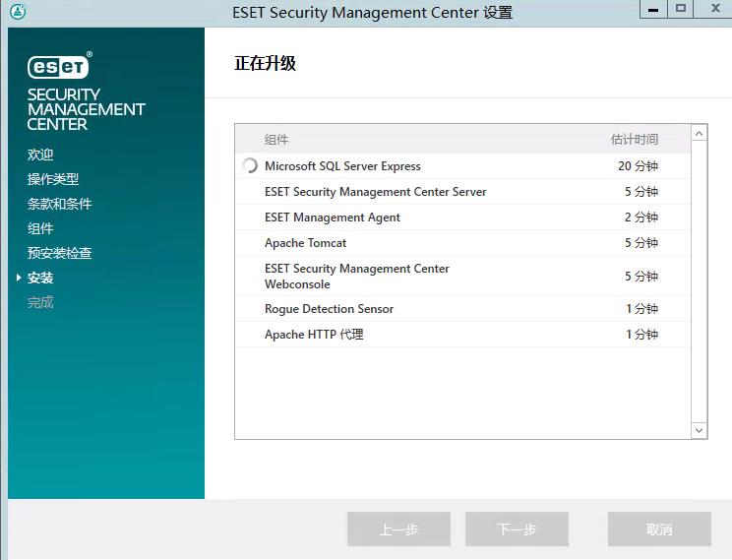732x560 pixels.
Task: Click Apache Tomcat's 5 分钟 time value
Action: (641, 243)
